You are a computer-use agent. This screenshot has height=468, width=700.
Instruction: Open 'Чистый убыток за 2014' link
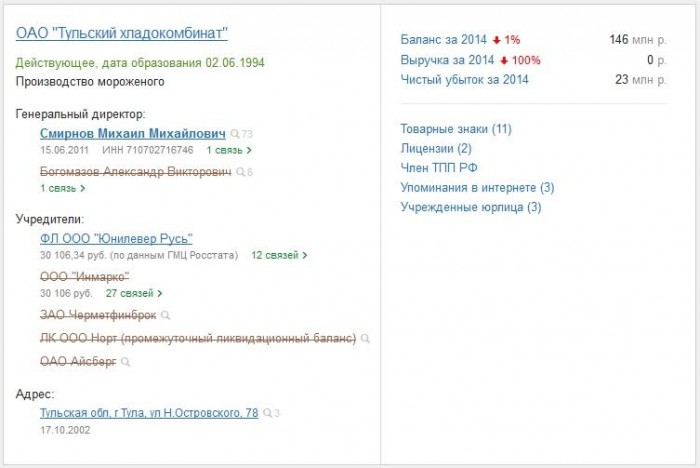(x=464, y=80)
